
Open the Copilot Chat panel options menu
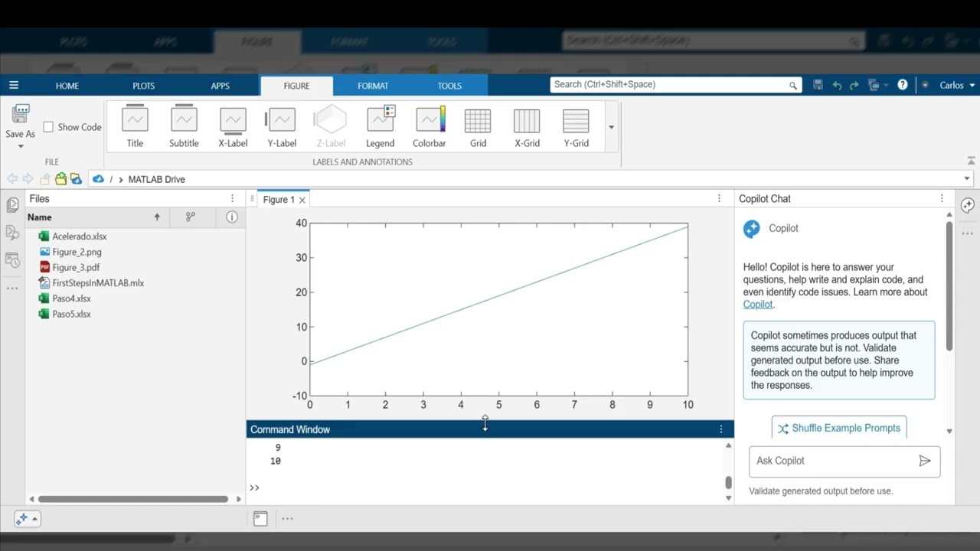942,198
